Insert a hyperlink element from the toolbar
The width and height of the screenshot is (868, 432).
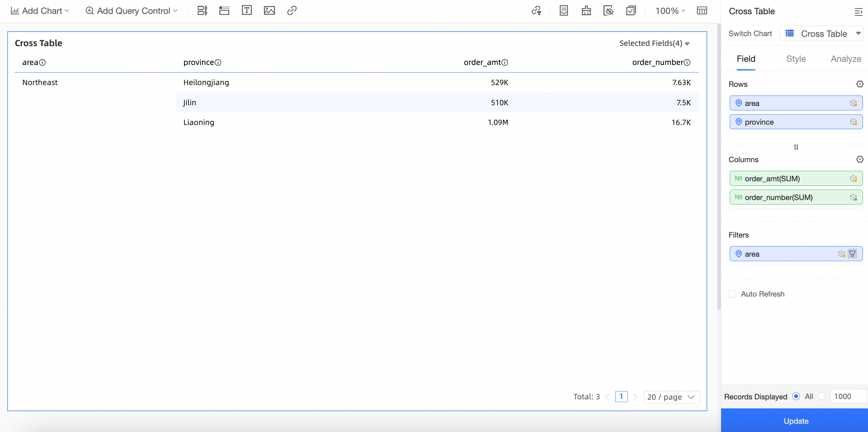[292, 11]
